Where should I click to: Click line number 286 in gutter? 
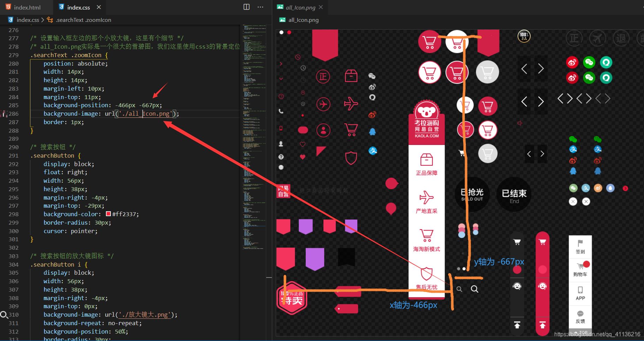pos(13,114)
